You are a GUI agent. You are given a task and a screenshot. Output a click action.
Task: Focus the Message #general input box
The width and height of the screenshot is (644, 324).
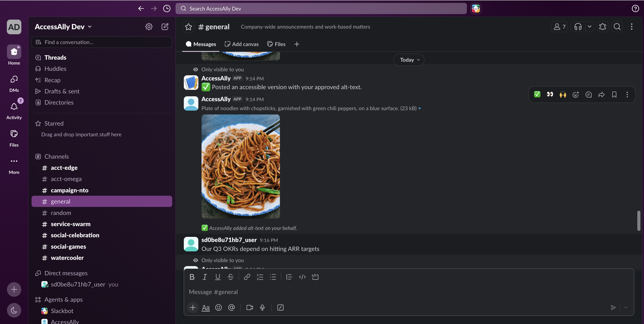pyautogui.click(x=409, y=292)
